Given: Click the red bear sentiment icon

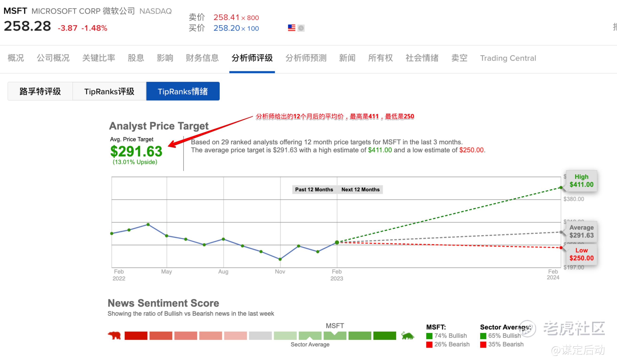Looking at the screenshot, I should 114,335.
